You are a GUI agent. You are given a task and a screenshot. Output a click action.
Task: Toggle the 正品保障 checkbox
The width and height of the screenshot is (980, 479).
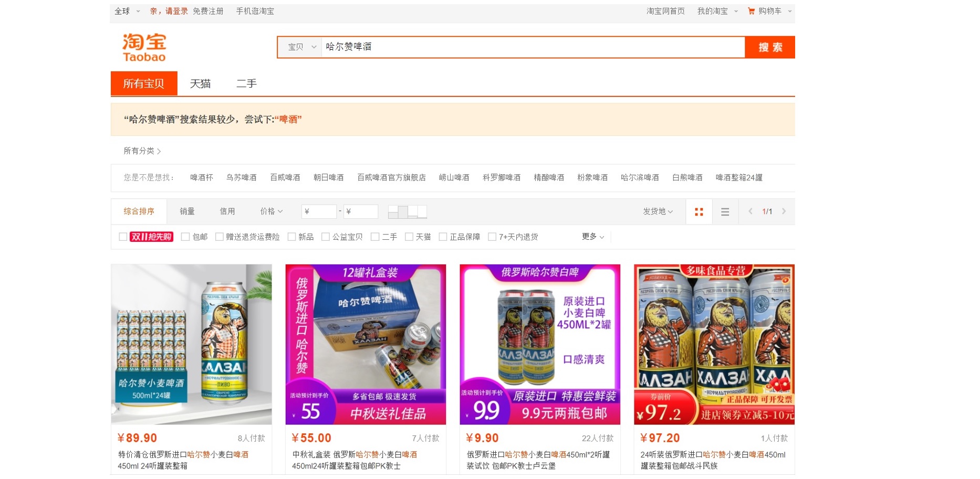pos(443,237)
